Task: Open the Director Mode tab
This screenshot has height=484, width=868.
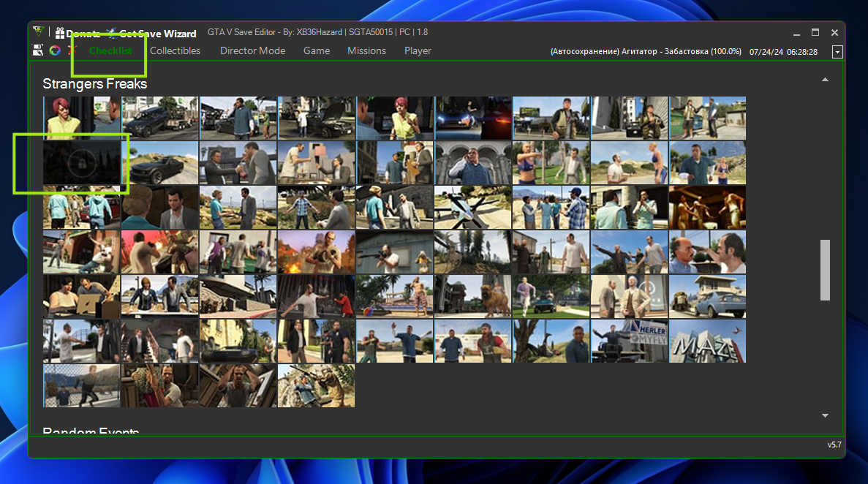Action: click(252, 50)
